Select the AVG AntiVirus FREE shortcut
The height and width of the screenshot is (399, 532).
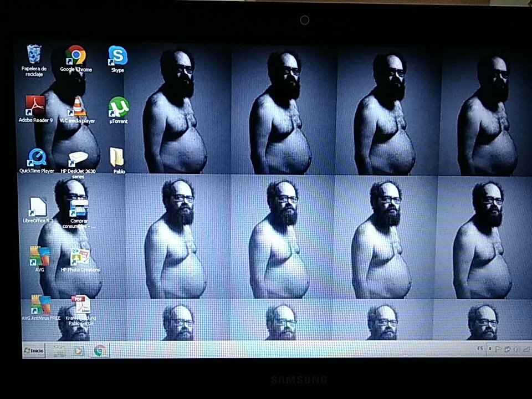pos(41,308)
